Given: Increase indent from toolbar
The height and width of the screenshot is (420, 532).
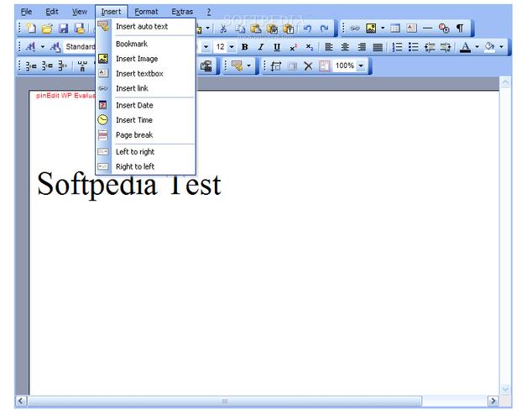Looking at the screenshot, I should click(446, 47).
